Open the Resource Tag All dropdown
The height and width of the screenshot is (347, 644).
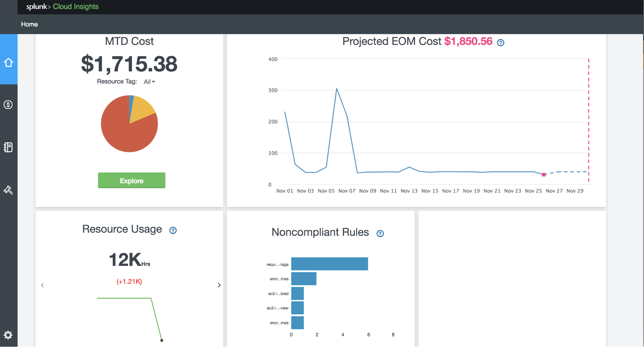(x=149, y=82)
